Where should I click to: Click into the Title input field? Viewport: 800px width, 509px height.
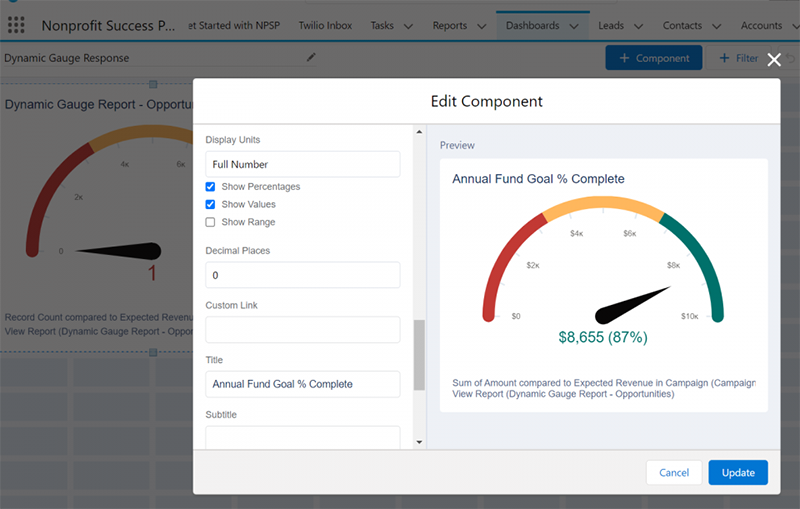pos(302,384)
